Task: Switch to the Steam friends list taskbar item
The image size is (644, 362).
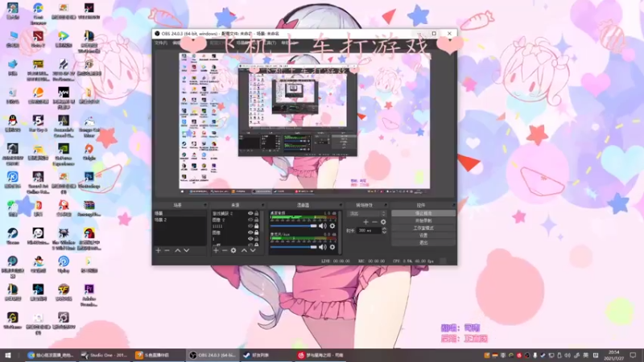Action: 267,355
